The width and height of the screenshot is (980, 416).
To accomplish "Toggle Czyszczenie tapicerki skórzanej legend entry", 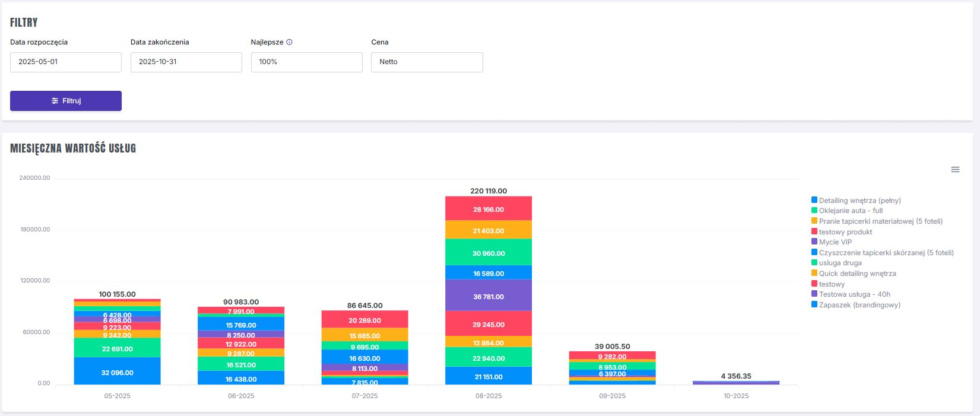I will point(886,253).
